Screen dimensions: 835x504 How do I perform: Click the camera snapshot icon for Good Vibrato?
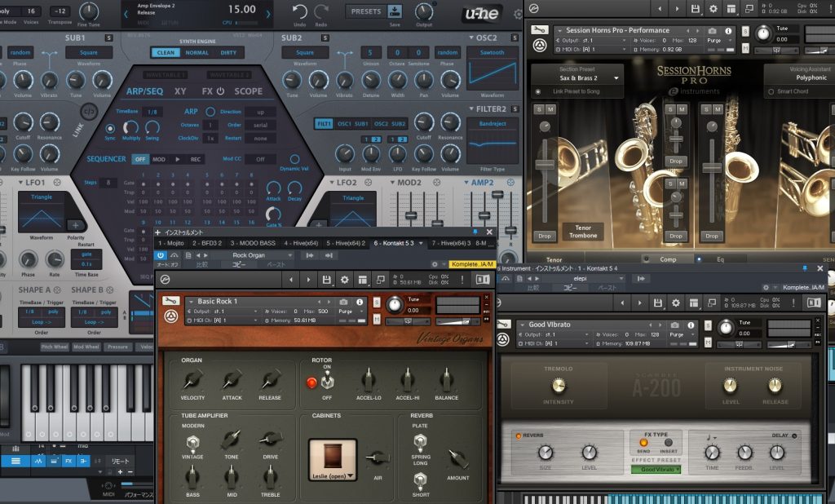pos(674,325)
